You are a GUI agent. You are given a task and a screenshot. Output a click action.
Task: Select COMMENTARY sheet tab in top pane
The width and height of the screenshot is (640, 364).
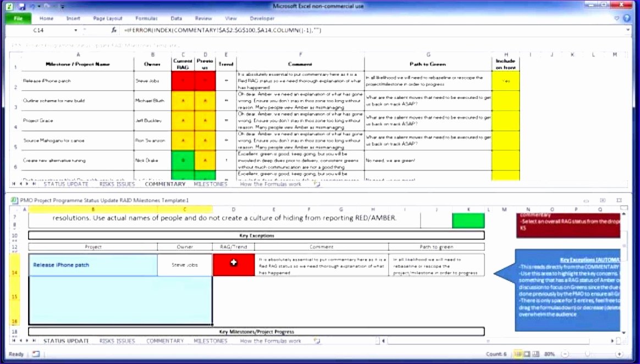(x=165, y=184)
